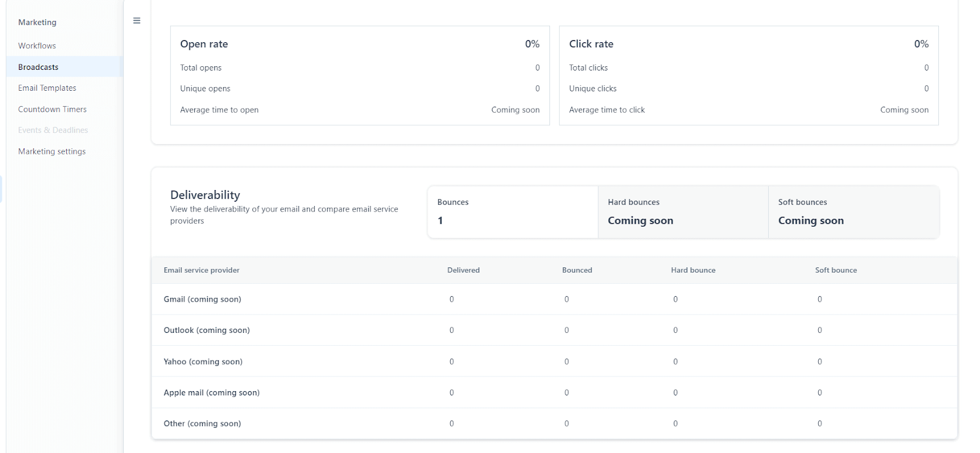Open Marketing settings

tap(51, 151)
